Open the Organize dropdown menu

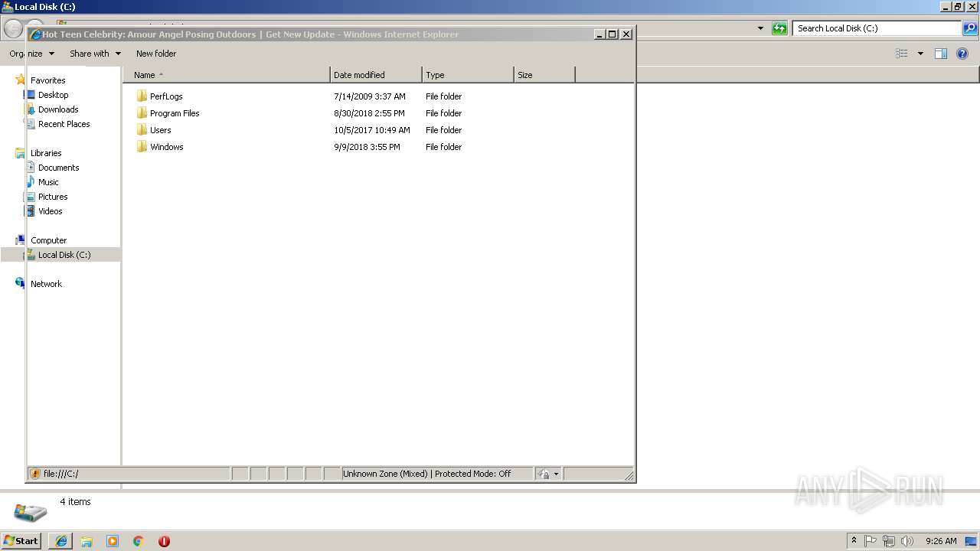[x=32, y=54]
